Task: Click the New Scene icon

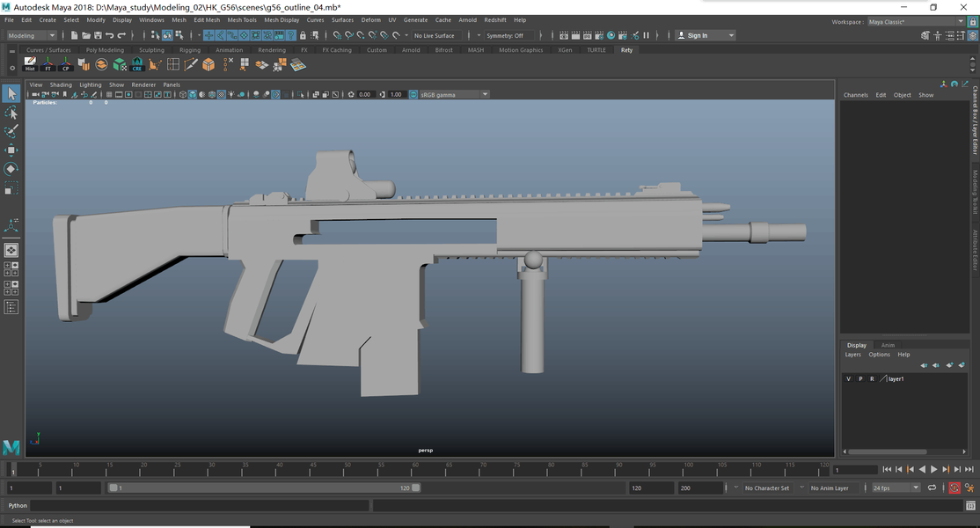Action: 75,35
